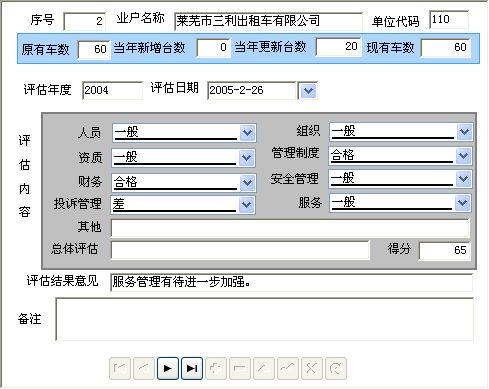The width and height of the screenshot is (489, 389).
Task: Click the 组织 combo text 一般
Action: (344, 131)
